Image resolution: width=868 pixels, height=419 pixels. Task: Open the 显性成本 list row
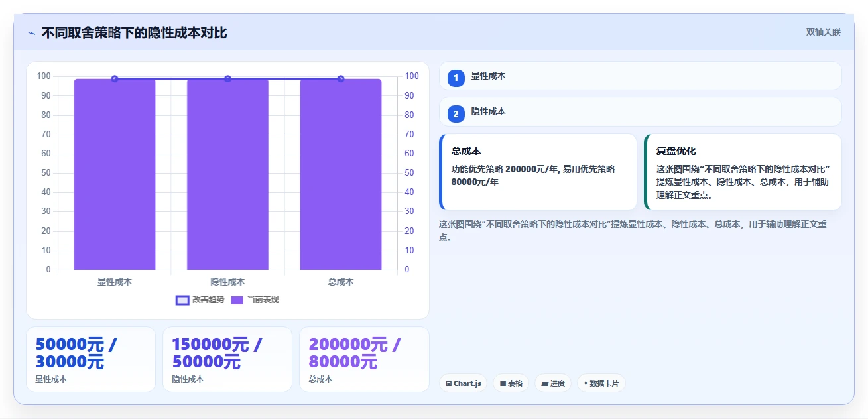point(640,76)
